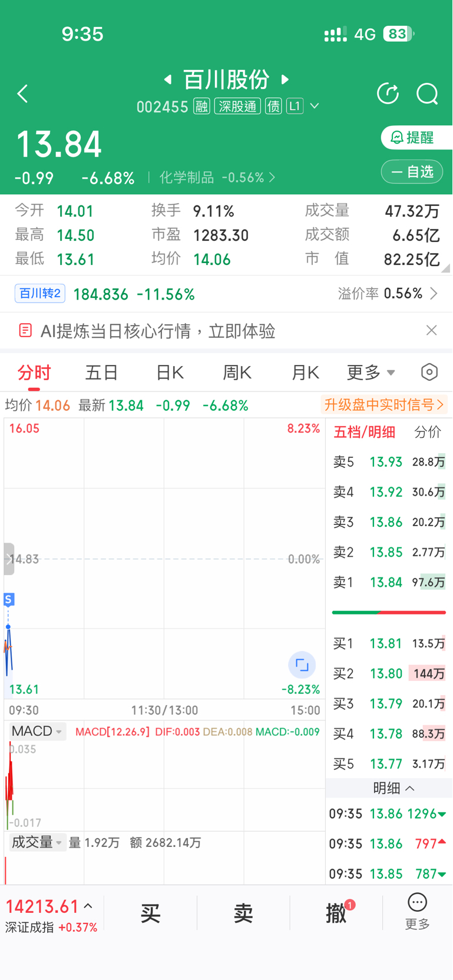453x980 pixels.
Task: Select the 买4 13.78 order row
Action: click(389, 734)
